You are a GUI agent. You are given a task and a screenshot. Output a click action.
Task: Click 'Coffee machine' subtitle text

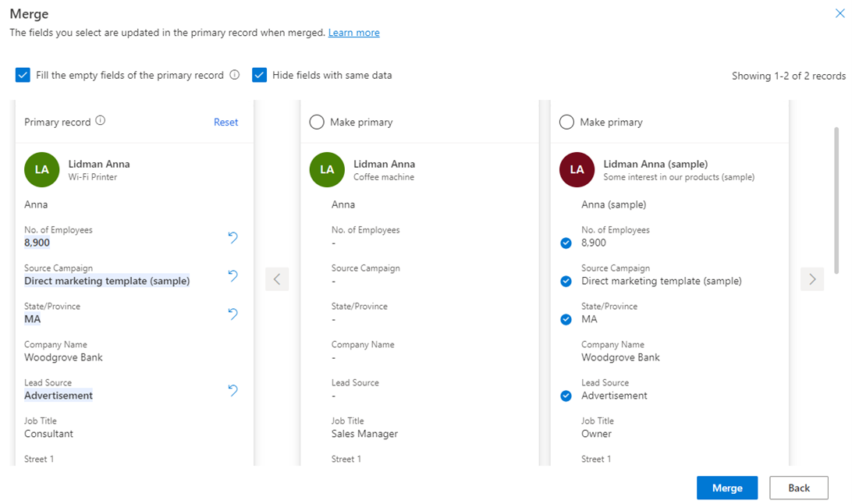pyautogui.click(x=384, y=177)
